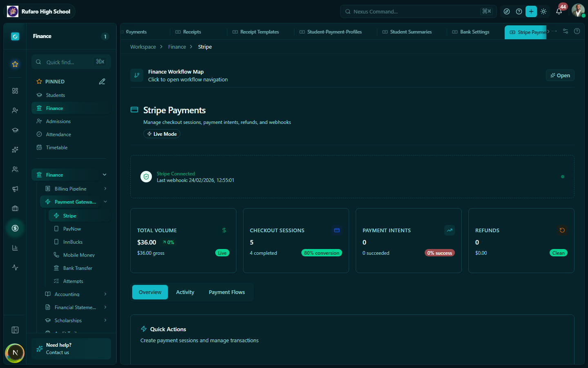Screen dimensions: 588x368
Task: Open pinned Timetable item
Action: pos(71,148)
